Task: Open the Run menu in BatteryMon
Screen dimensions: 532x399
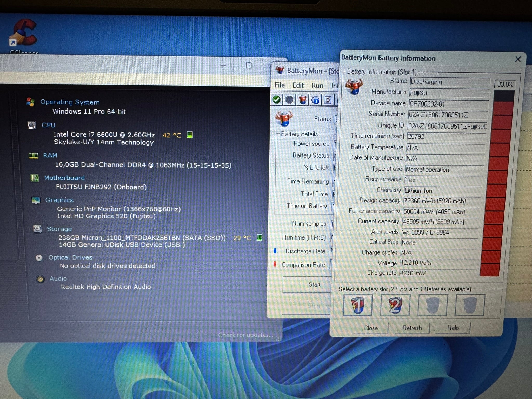Action: point(317,85)
